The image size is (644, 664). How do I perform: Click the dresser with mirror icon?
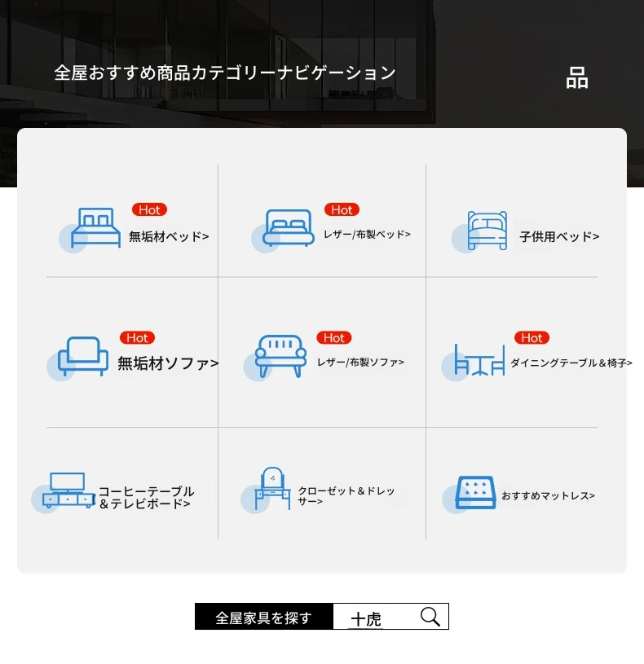(272, 488)
